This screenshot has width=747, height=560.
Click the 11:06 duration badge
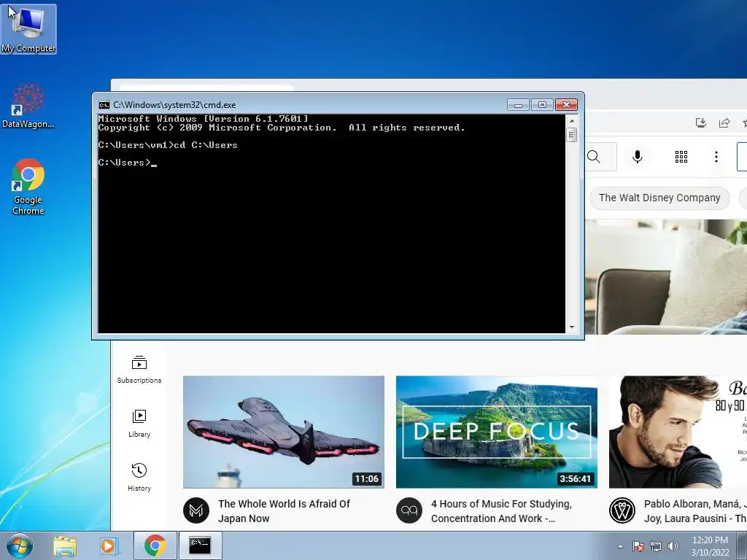(x=366, y=478)
